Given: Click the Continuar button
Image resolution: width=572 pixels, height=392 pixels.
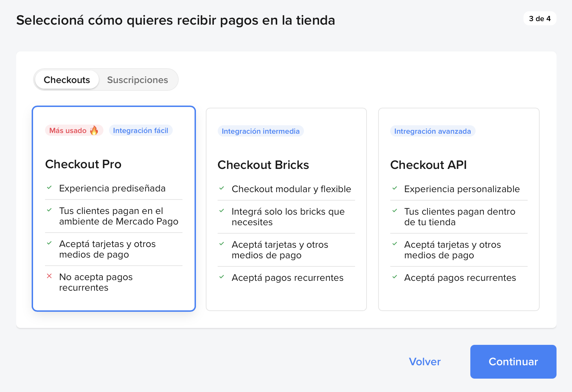Looking at the screenshot, I should click(513, 362).
